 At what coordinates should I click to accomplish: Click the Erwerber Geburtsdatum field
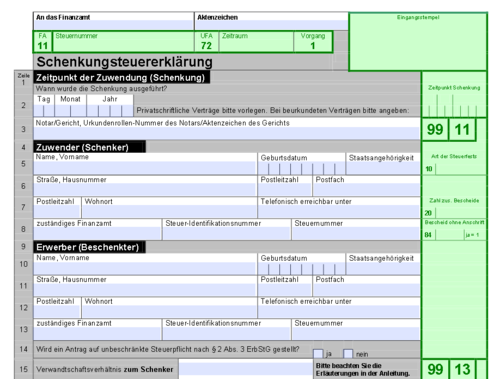(x=302, y=269)
